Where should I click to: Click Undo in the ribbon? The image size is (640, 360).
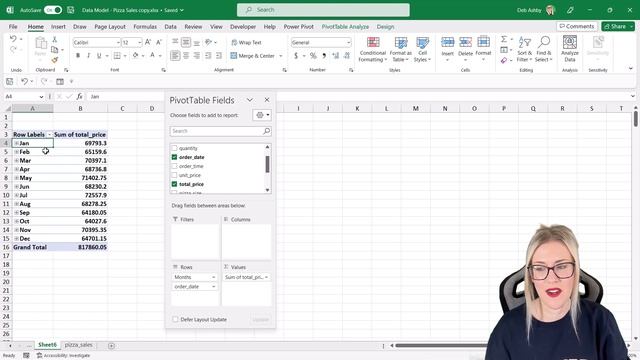point(13,39)
